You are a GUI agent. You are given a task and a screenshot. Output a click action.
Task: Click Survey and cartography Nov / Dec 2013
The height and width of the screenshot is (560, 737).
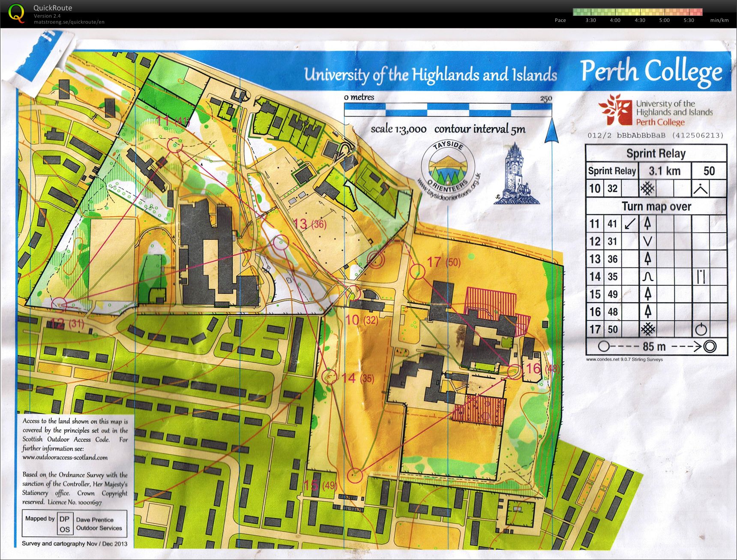[75, 543]
